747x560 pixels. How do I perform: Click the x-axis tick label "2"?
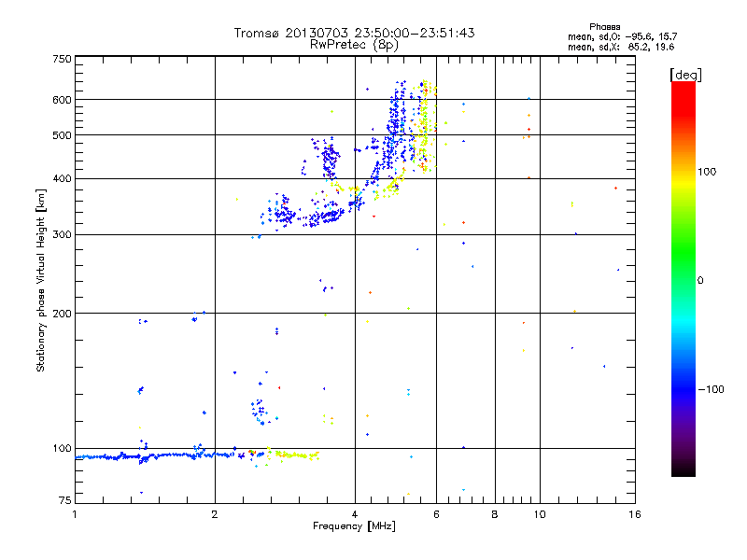[215, 514]
